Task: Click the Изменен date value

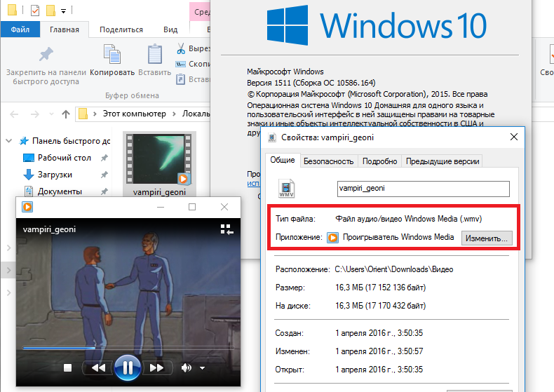Action: (x=379, y=351)
